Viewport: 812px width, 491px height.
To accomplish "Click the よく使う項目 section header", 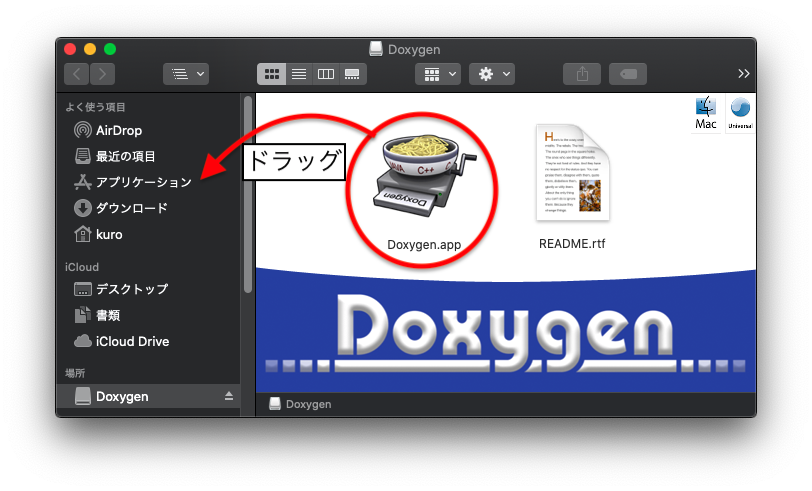I will [x=95, y=107].
